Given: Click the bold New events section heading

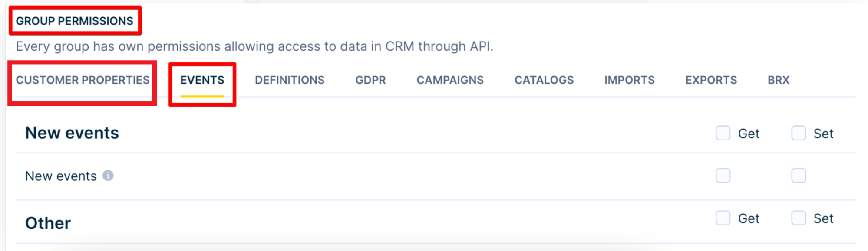Looking at the screenshot, I should click(x=72, y=133).
